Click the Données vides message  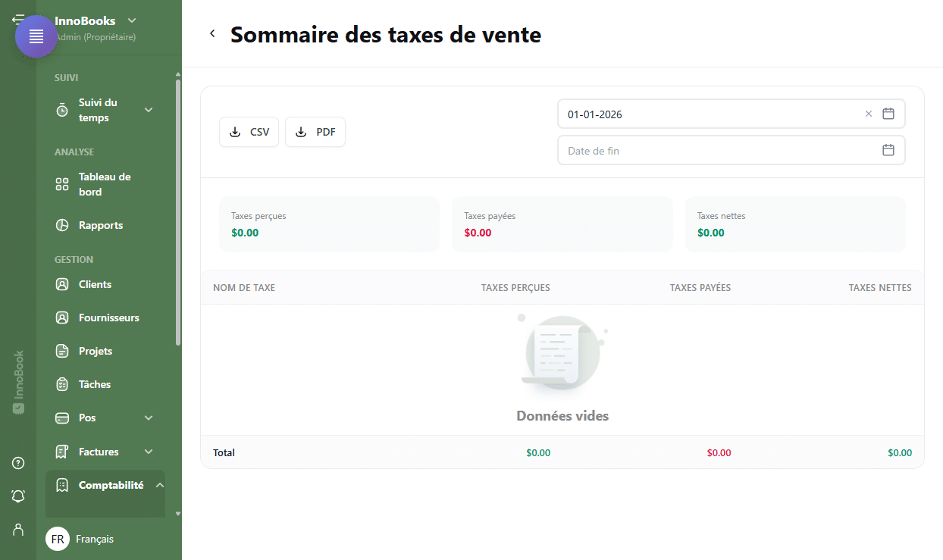pos(562,416)
